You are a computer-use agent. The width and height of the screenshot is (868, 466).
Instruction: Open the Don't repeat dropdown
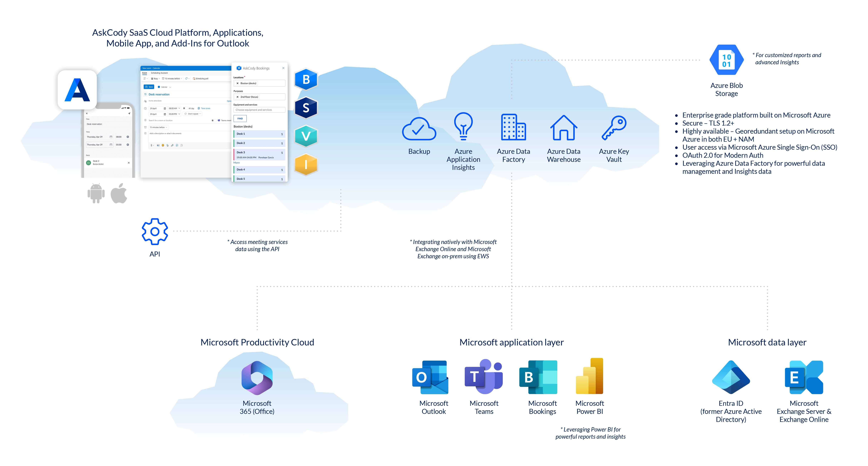point(193,114)
